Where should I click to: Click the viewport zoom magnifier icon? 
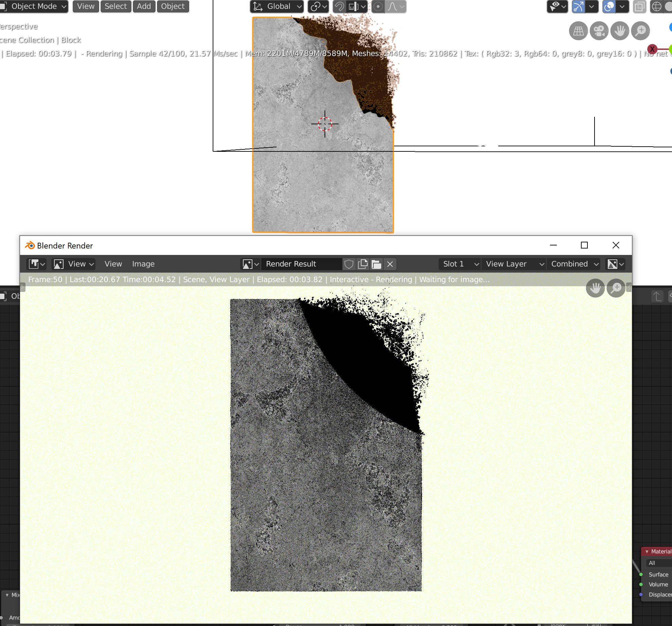pos(640,31)
